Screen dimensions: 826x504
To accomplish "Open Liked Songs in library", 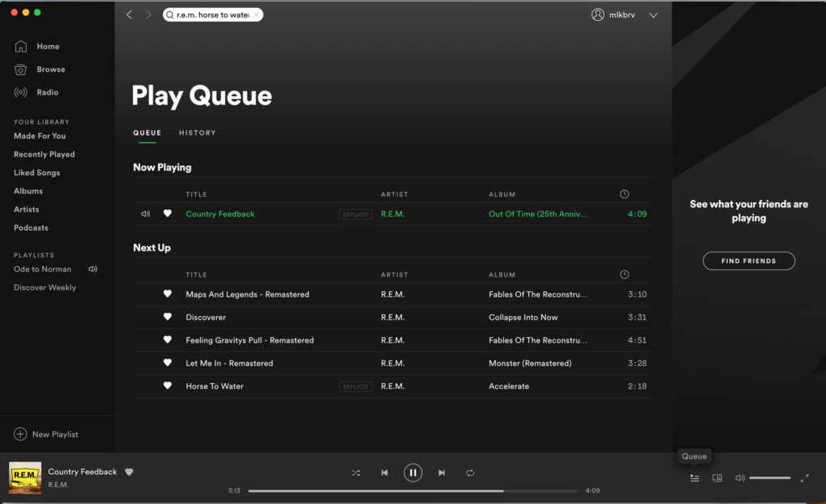I will pos(37,173).
